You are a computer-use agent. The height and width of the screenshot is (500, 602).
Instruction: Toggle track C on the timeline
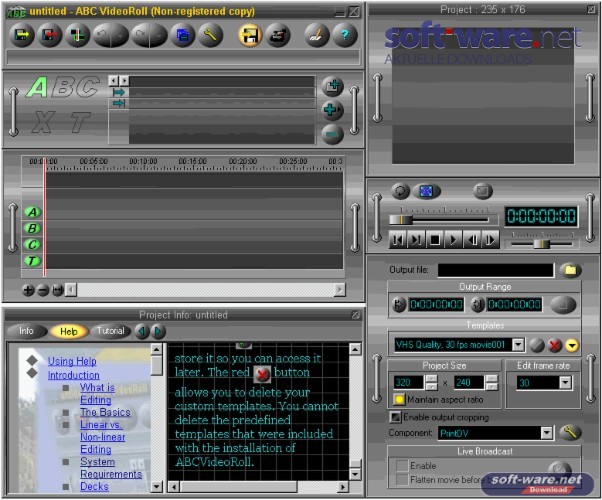tap(32, 244)
